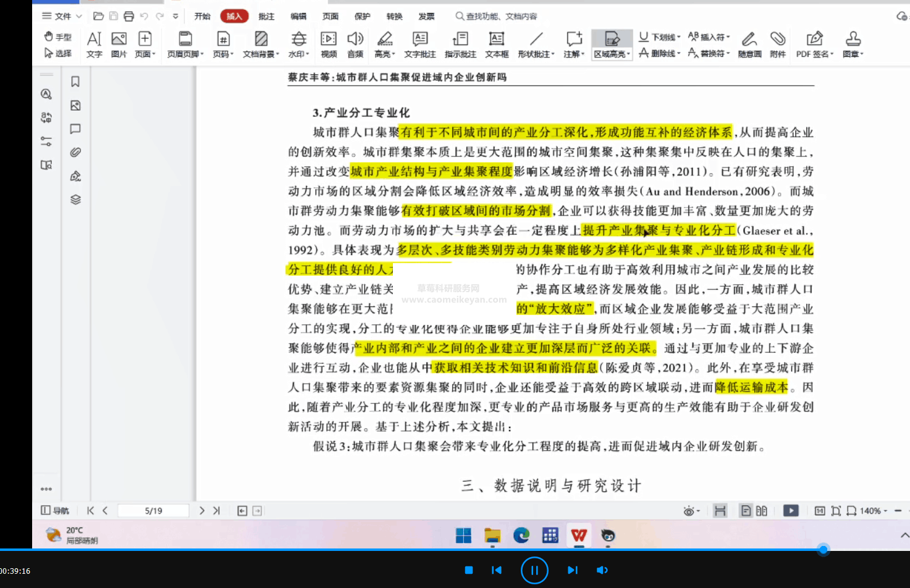Click the find magnifier icon in left strip
Screen dimensions: 910x588
(46, 94)
